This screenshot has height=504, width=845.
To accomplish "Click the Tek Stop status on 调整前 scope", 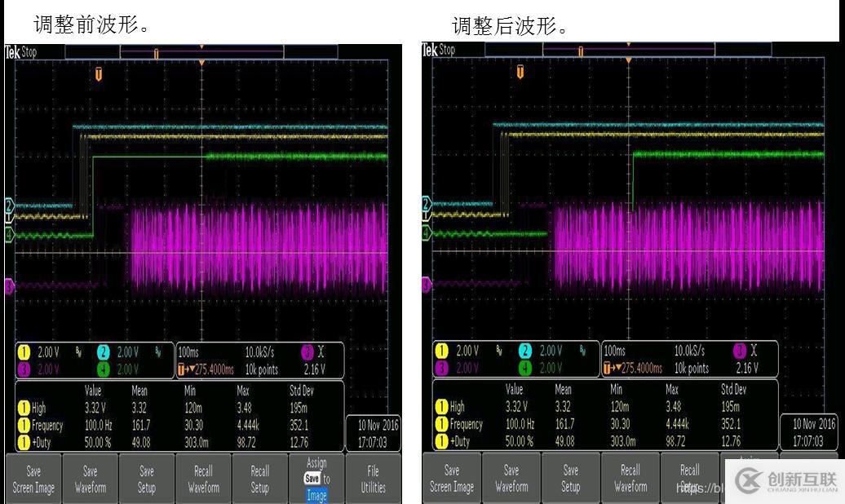I will click(21, 52).
